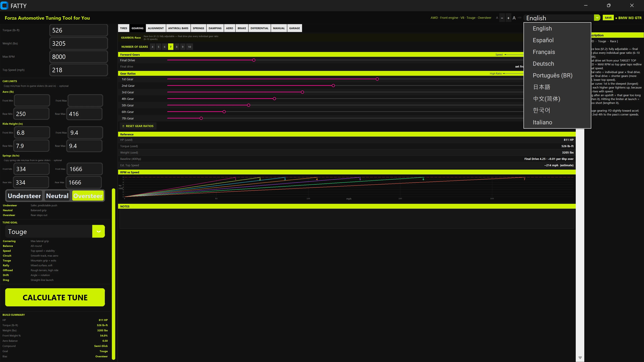Open the Damping tab
The width and height of the screenshot is (644, 362).
pos(215,28)
